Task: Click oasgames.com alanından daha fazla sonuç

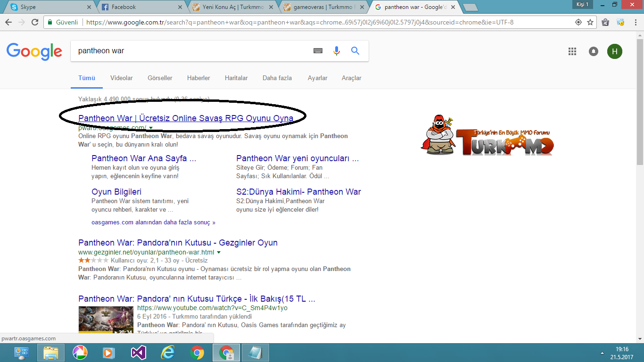Action: [x=153, y=222]
